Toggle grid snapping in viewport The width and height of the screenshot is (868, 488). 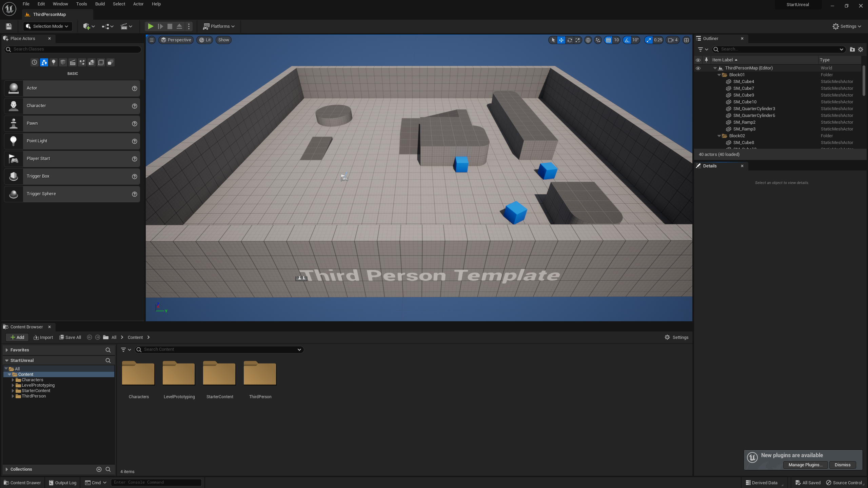[x=609, y=40]
